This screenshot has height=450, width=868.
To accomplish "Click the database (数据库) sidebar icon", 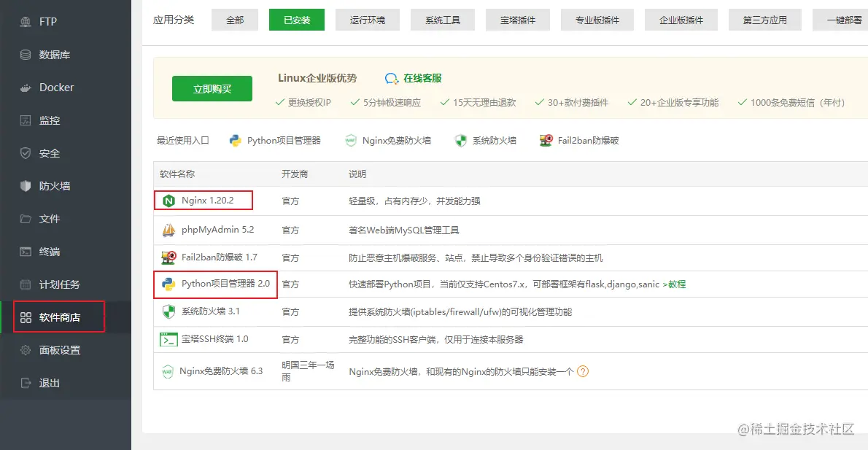I will click(26, 54).
